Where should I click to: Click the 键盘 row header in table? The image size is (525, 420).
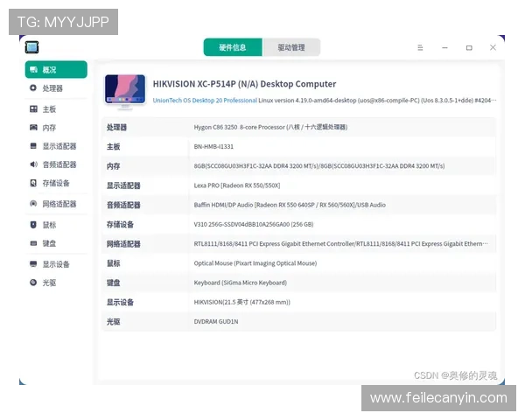click(x=113, y=283)
